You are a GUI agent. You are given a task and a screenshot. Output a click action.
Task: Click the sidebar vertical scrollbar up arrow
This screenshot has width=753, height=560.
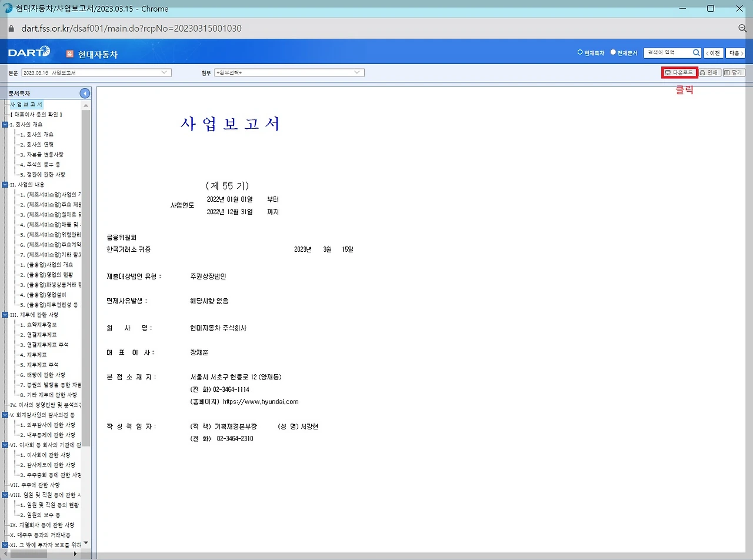pyautogui.click(x=86, y=105)
